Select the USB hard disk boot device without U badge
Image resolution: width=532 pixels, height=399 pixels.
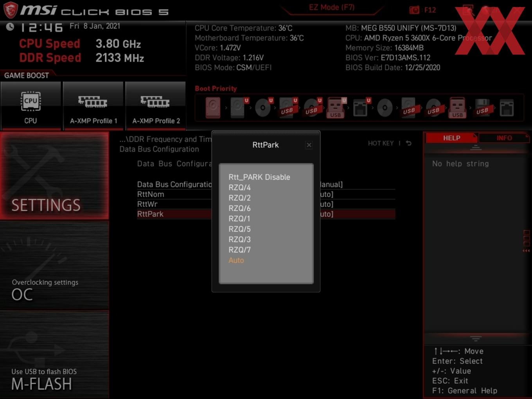pyautogui.click(x=409, y=108)
